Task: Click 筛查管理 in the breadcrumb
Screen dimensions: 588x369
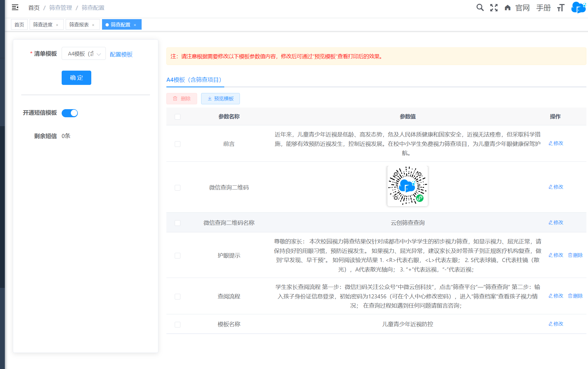Action: (x=61, y=8)
